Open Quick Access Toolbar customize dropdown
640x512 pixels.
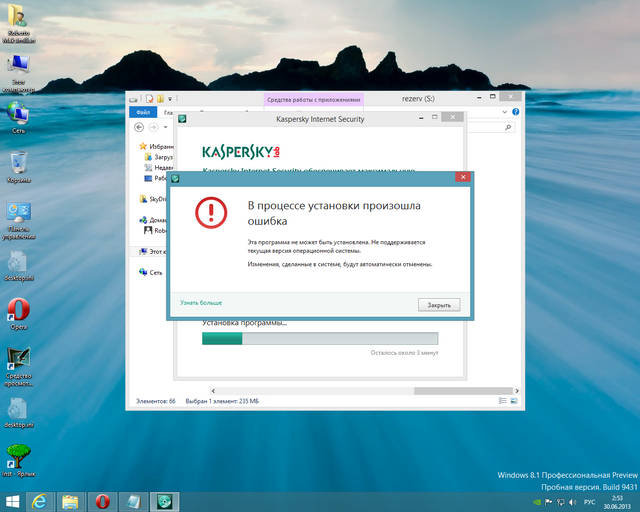(x=170, y=98)
